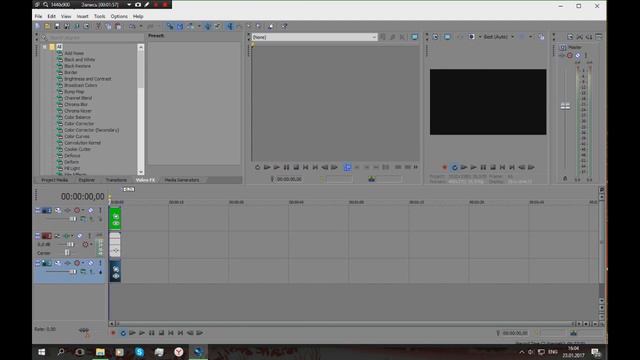This screenshot has width=640, height=360.
Task: Open File Explorer from Windows taskbar
Action: point(100,352)
